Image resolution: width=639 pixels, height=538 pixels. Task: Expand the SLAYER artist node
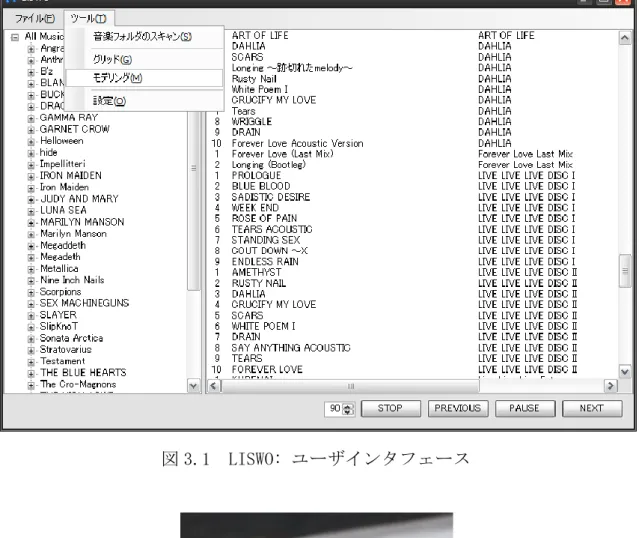(31, 316)
